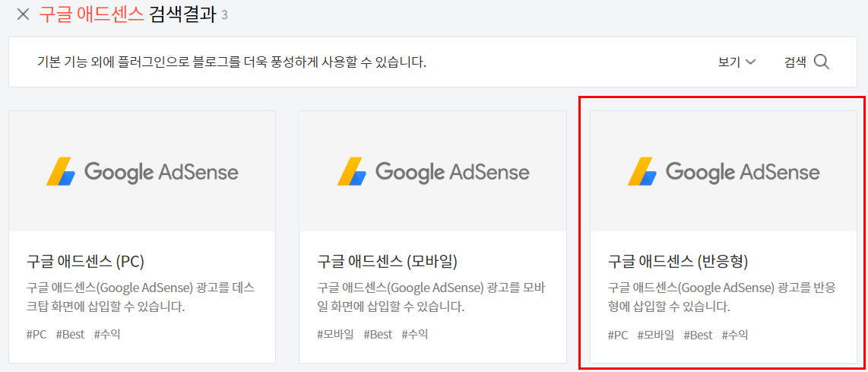
Task: Click the plugin intro sentence in the top bar
Action: [232, 62]
